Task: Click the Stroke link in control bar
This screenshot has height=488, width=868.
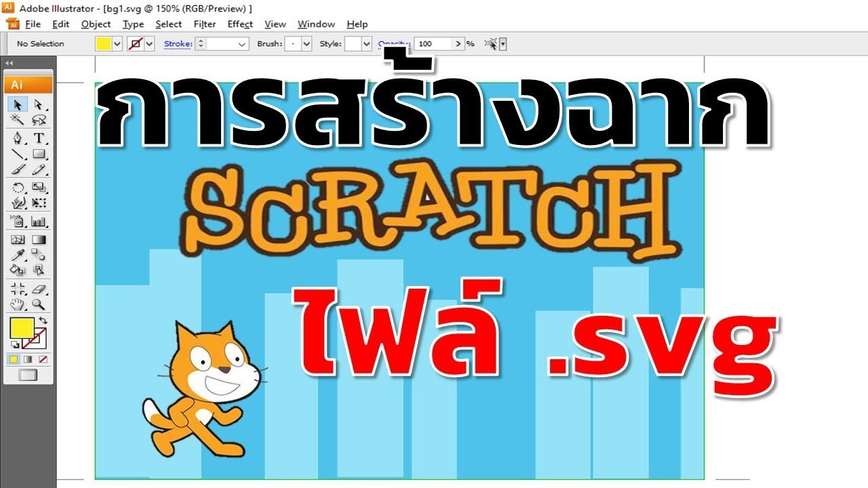Action: pyautogui.click(x=178, y=44)
